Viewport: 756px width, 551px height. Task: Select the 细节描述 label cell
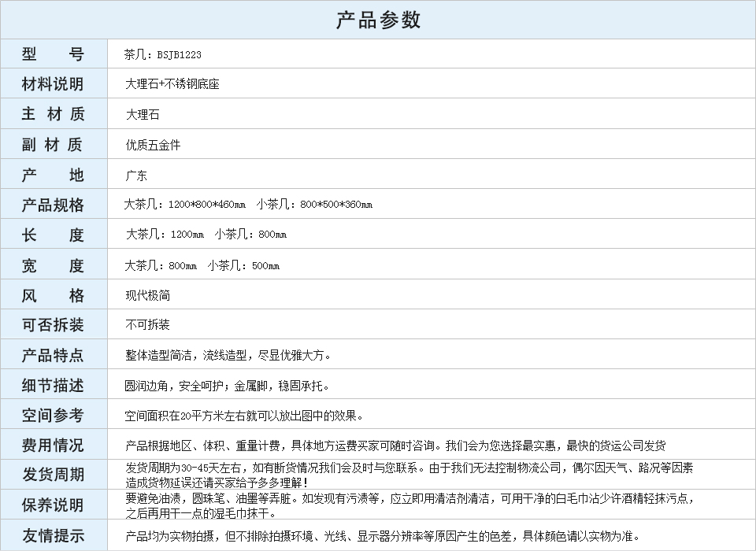click(53, 385)
